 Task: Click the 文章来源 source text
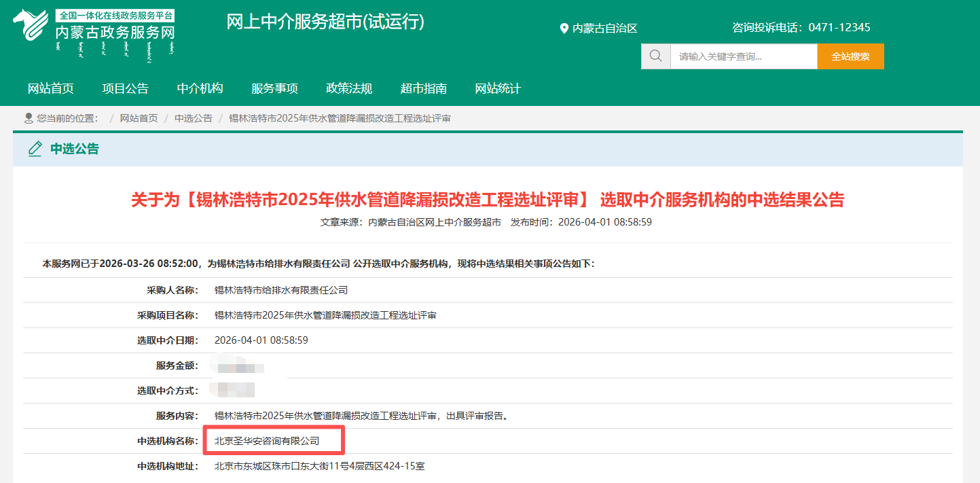point(411,222)
